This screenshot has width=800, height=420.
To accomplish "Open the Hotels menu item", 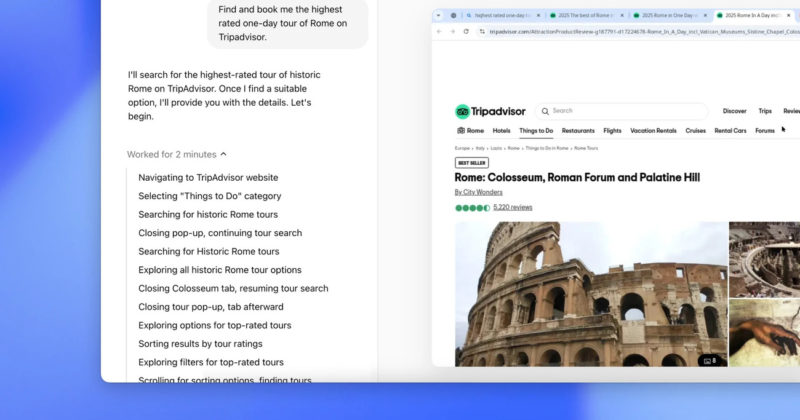I will click(x=501, y=131).
